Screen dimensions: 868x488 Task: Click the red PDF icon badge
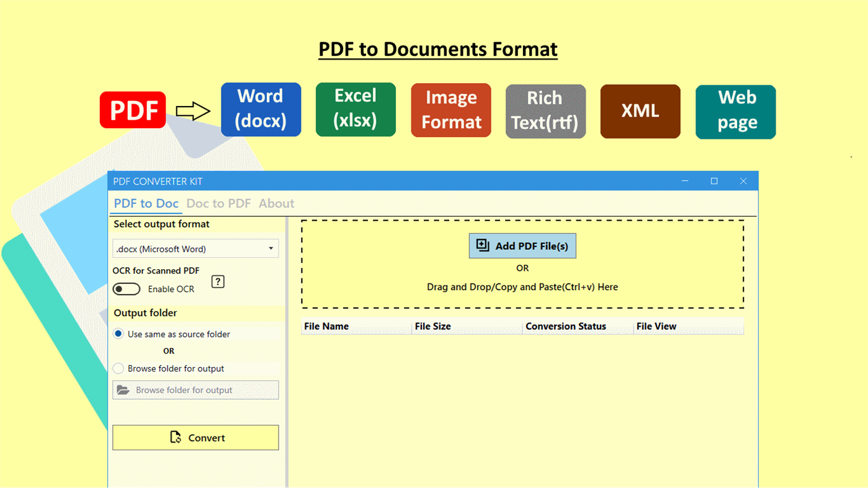tap(132, 109)
